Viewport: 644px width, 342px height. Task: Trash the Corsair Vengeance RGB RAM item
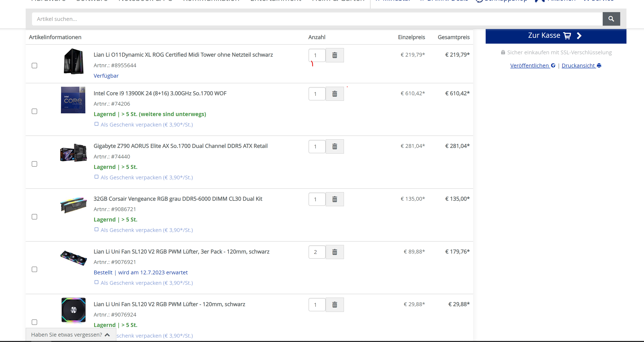coord(334,199)
